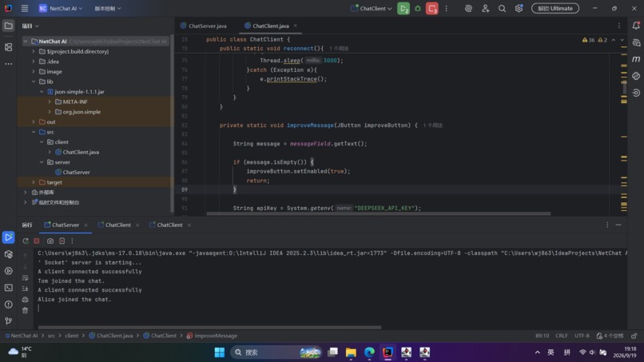Image resolution: width=644 pixels, height=362 pixels.
Task: Open the warnings inspection summary widget
Action: [594, 40]
